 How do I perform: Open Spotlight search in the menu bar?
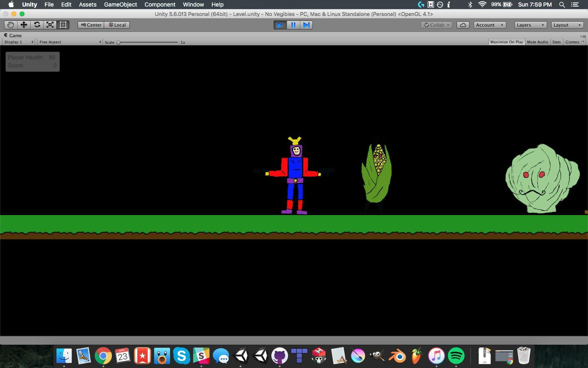pos(562,4)
